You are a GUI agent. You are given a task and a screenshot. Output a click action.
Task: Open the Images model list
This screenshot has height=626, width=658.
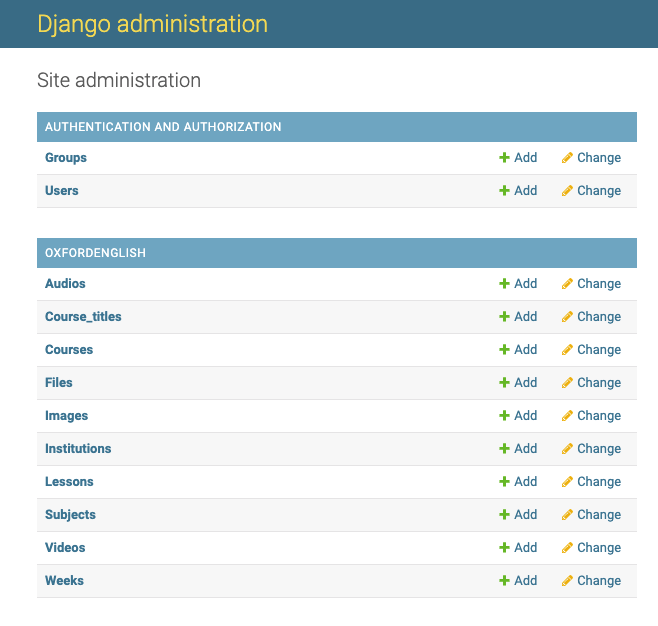click(66, 416)
